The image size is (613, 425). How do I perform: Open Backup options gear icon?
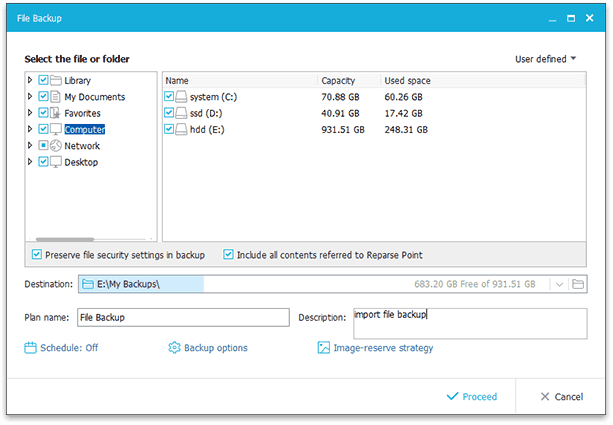(174, 348)
